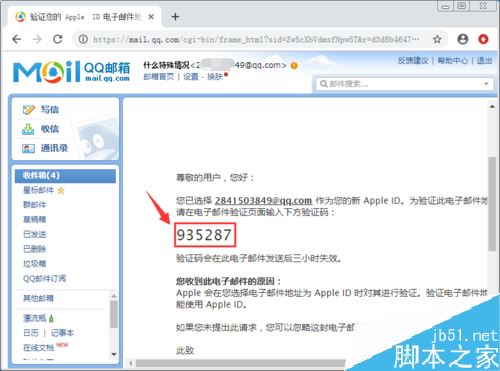Close the Apple ID verification tab
This screenshot has height=371, width=500.
(x=151, y=17)
